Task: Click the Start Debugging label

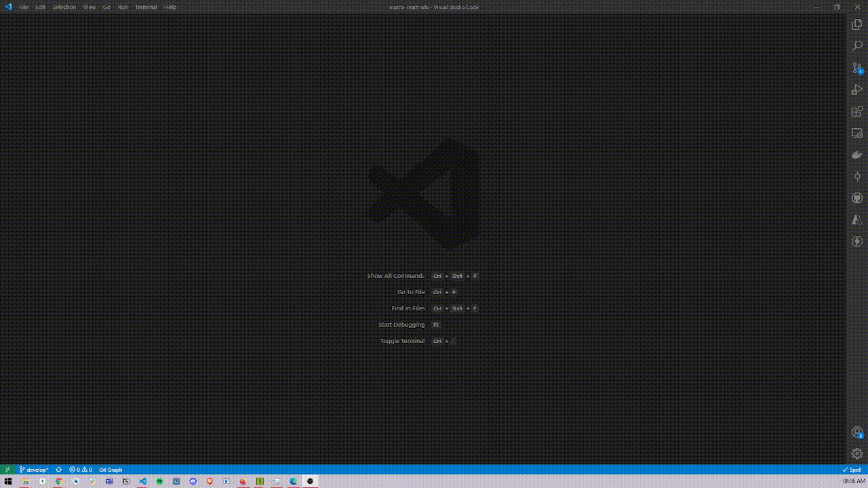Action: tap(401, 325)
